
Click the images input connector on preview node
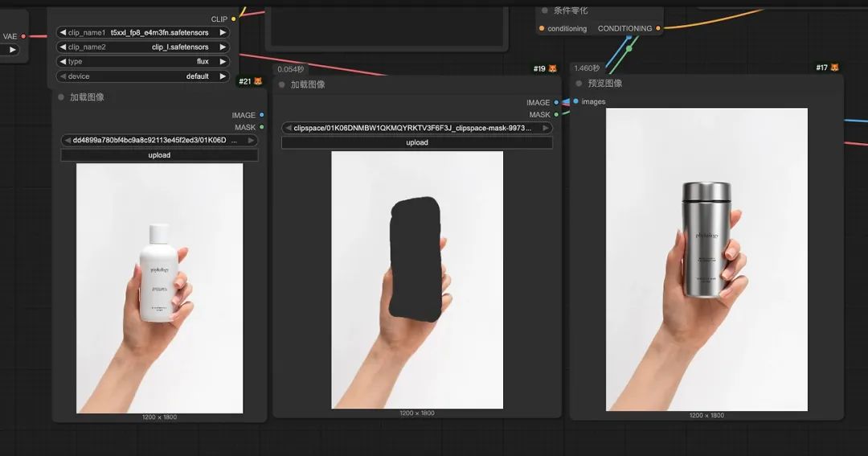point(575,101)
